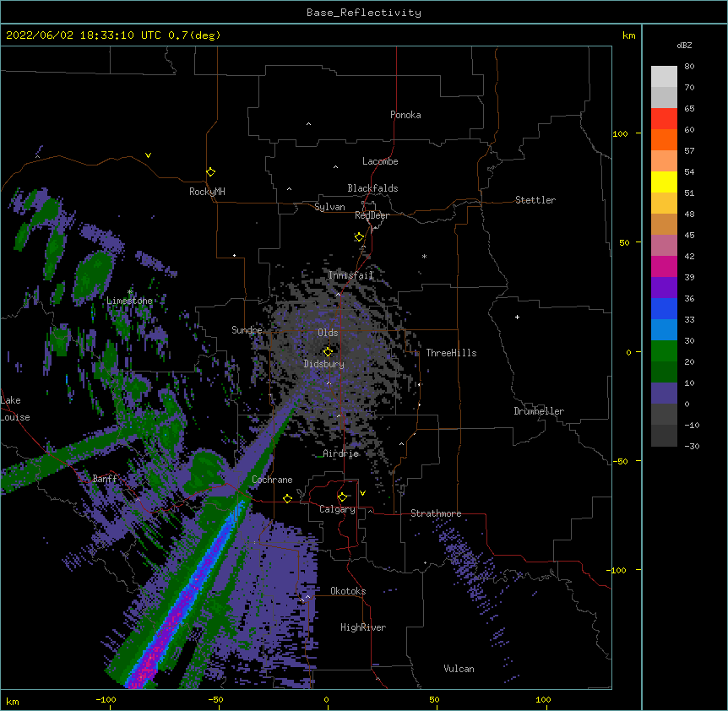This screenshot has height=711, width=728.
Task: Click the Stettler city label
Action: [x=535, y=200]
